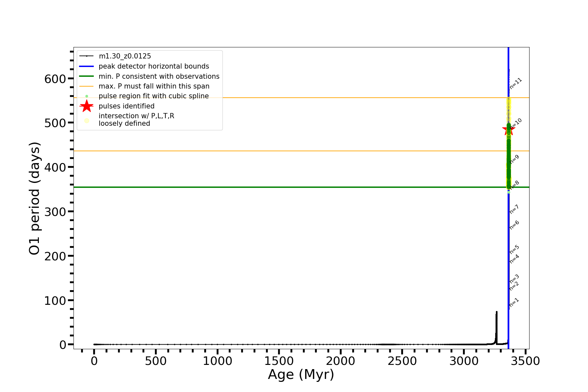Click the orange line sample in the legend
Screen dimensions: 588x392
87,86
